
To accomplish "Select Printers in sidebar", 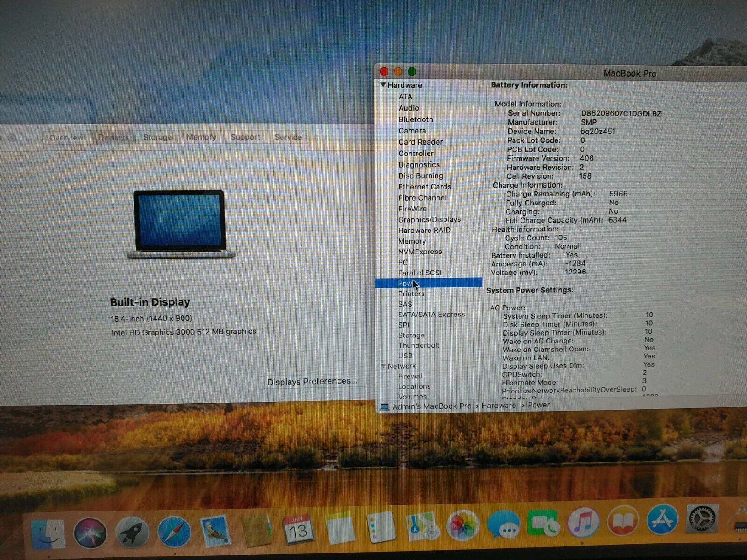I will [411, 294].
